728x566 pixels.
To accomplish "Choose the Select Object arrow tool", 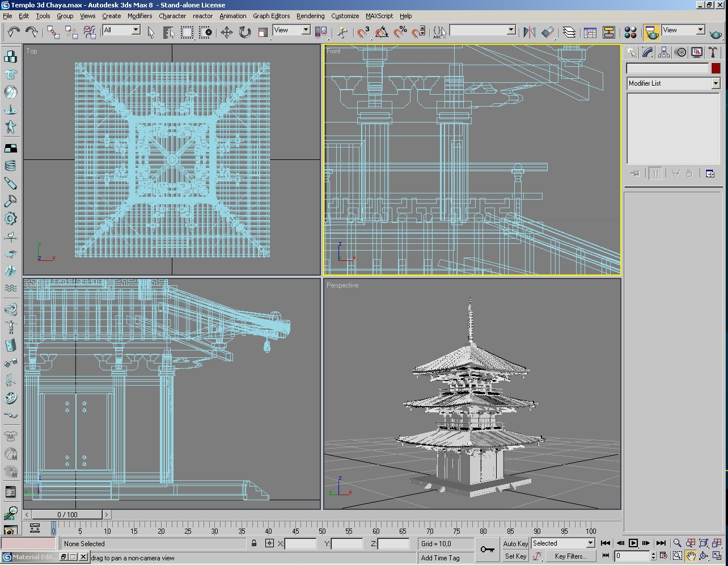I will 151,32.
